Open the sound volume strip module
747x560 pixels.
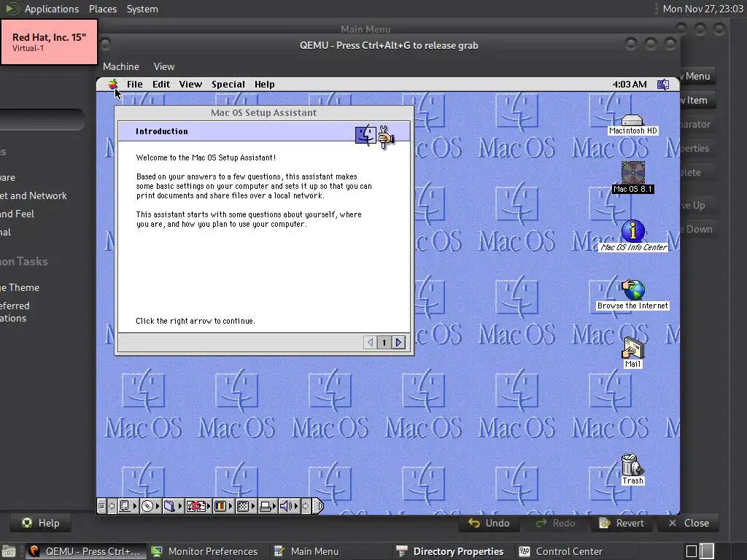click(x=289, y=506)
